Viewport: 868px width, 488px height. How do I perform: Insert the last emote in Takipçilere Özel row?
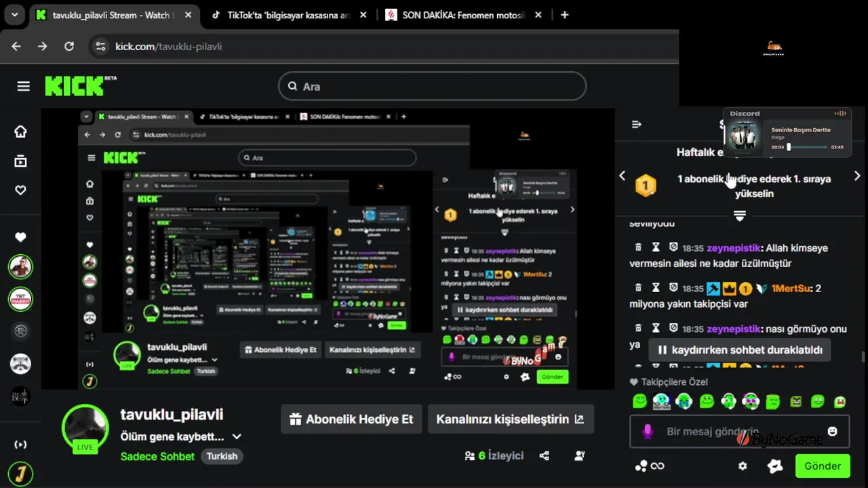coord(840,401)
